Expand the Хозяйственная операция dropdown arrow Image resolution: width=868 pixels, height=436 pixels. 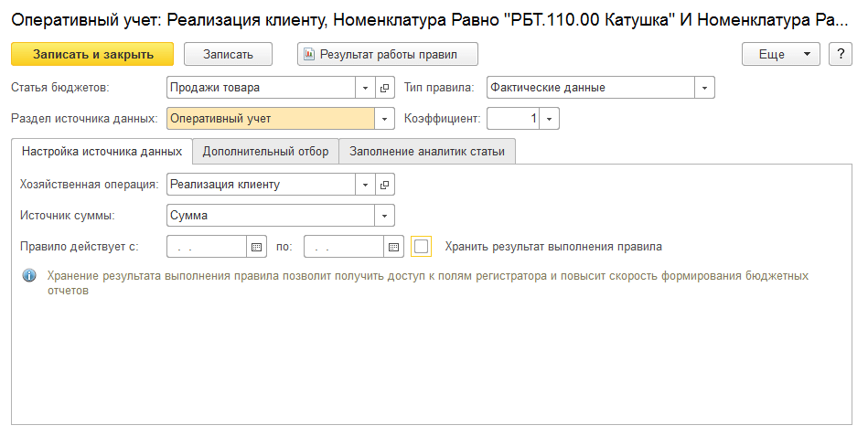(365, 185)
